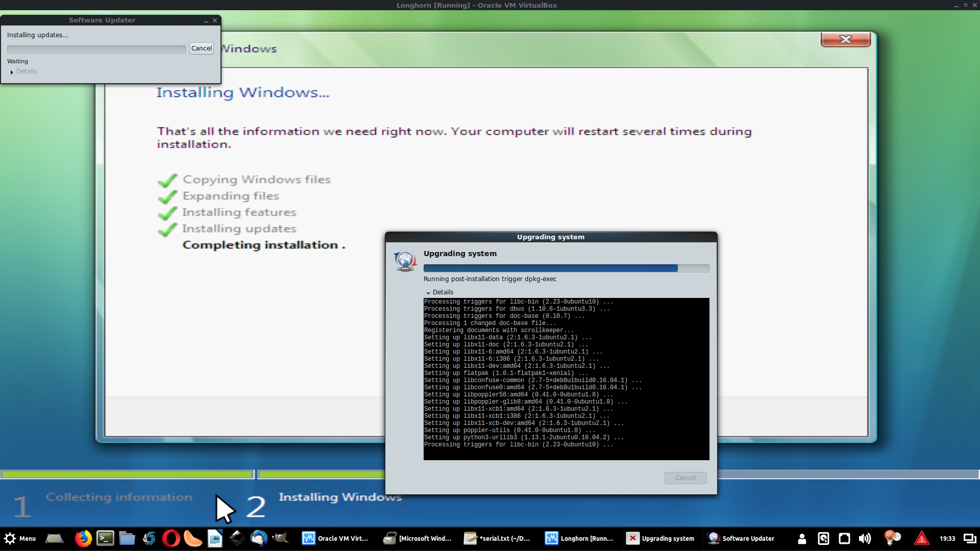This screenshot has height=551, width=980.
Task: Click the Upgrading system progress bar
Action: point(566,268)
